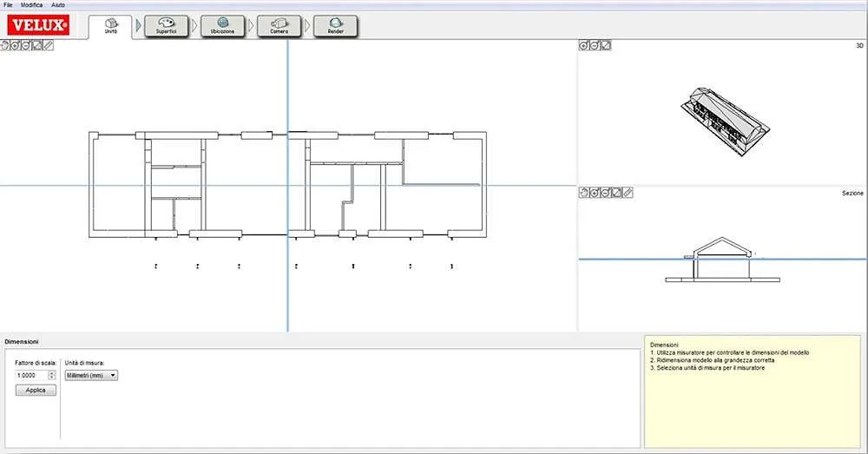Zoom in on the 3D preview pane

tap(584, 45)
